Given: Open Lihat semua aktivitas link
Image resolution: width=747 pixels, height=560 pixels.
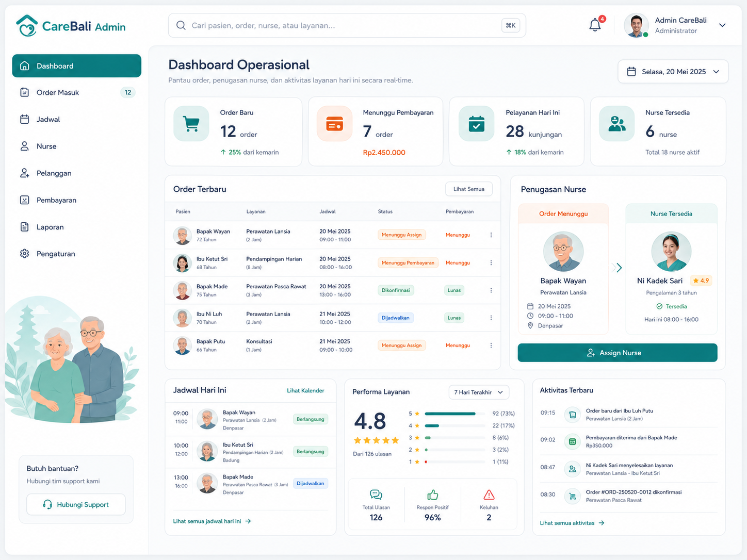Looking at the screenshot, I should 572,523.
